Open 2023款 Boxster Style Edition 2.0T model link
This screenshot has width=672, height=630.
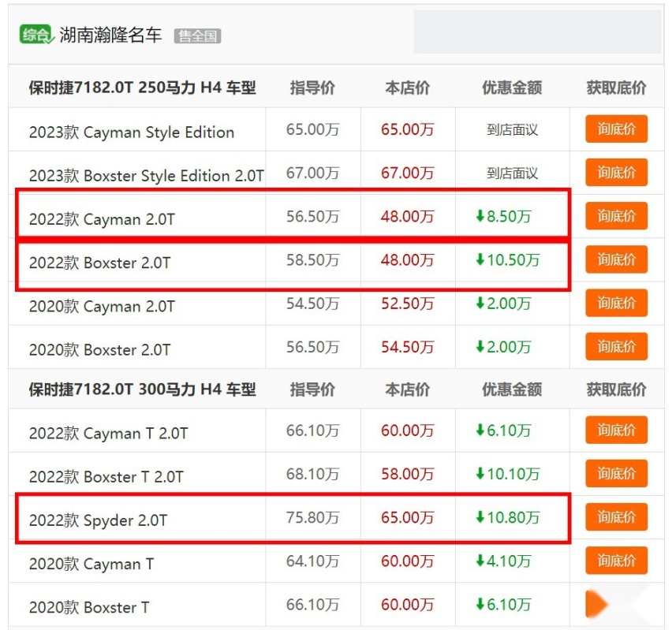pos(146,176)
